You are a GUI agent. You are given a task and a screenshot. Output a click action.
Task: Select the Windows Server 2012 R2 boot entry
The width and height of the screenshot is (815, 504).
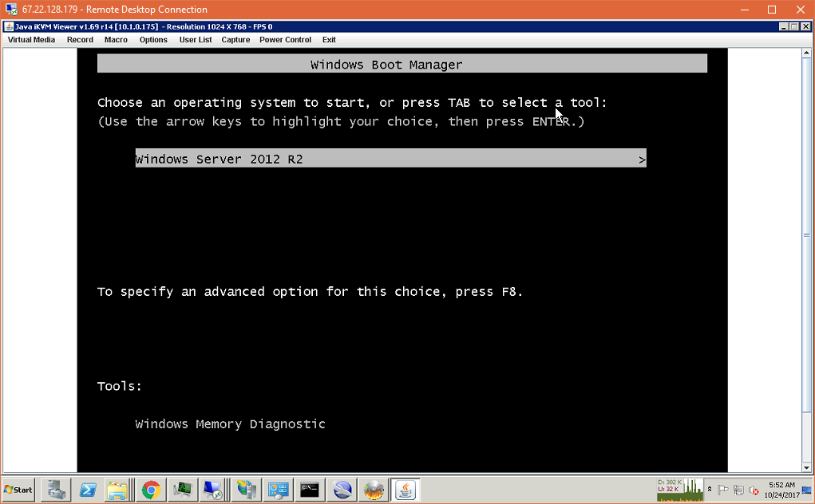[x=391, y=159]
